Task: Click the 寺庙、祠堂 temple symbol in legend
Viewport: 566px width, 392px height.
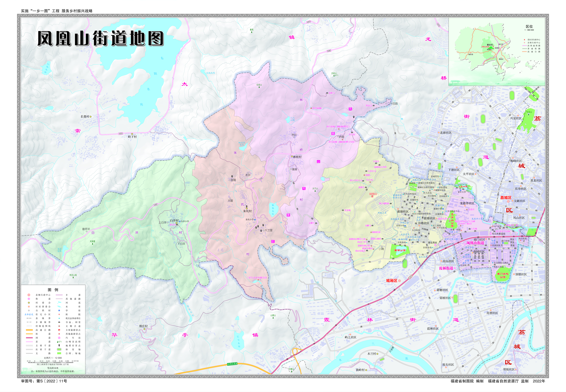Action: (59, 322)
